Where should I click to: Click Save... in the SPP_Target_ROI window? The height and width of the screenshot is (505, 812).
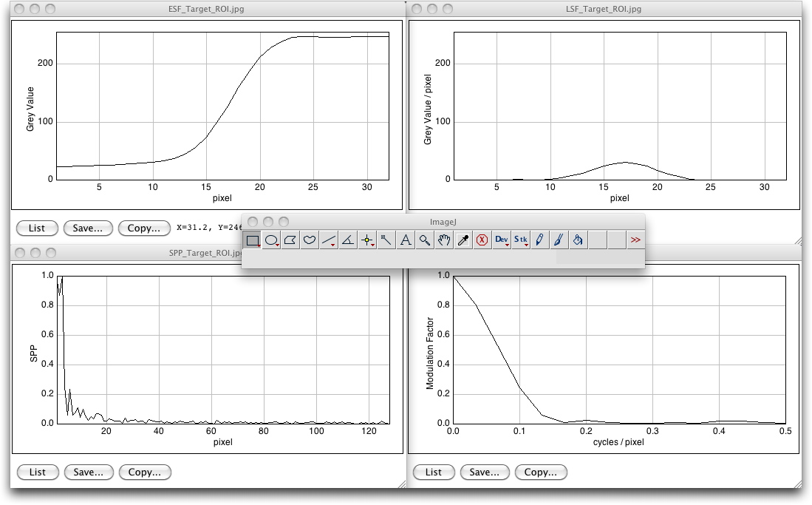click(x=89, y=472)
